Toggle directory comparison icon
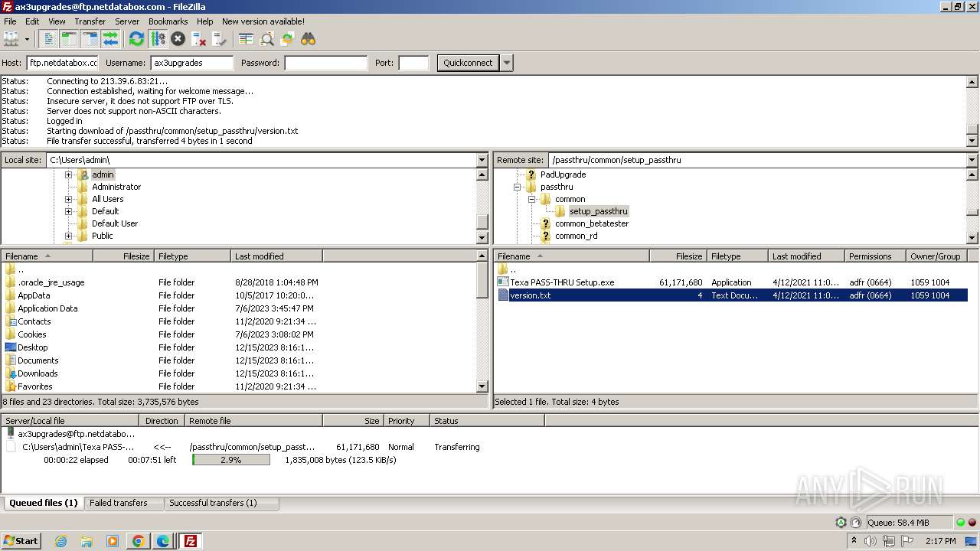The image size is (980, 551). coord(266,38)
